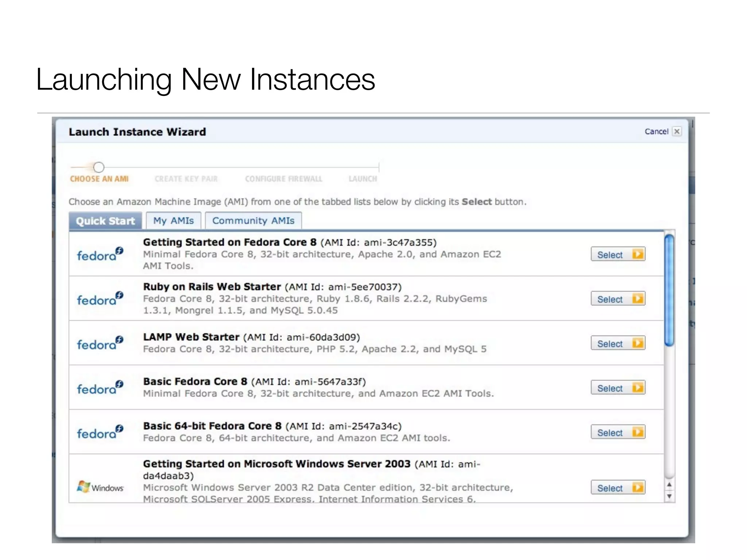Click the Fedora logo beside Basic Fedora Core 8

click(100, 387)
